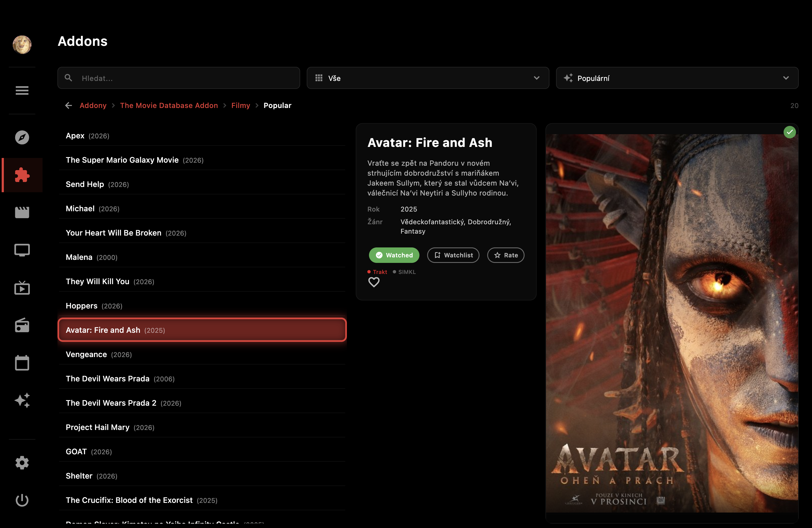812x528 pixels.
Task: Click the grid icon in Vše dropdown
Action: [x=319, y=78]
